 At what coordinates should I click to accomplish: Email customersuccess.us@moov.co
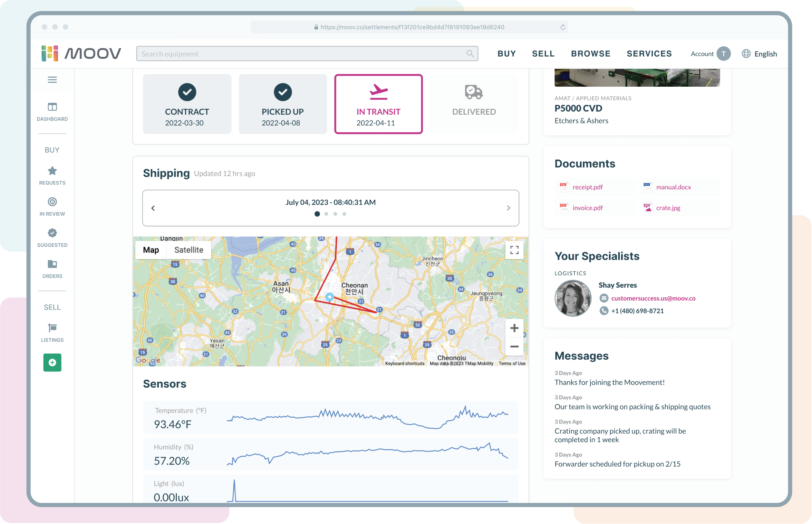pyautogui.click(x=653, y=298)
